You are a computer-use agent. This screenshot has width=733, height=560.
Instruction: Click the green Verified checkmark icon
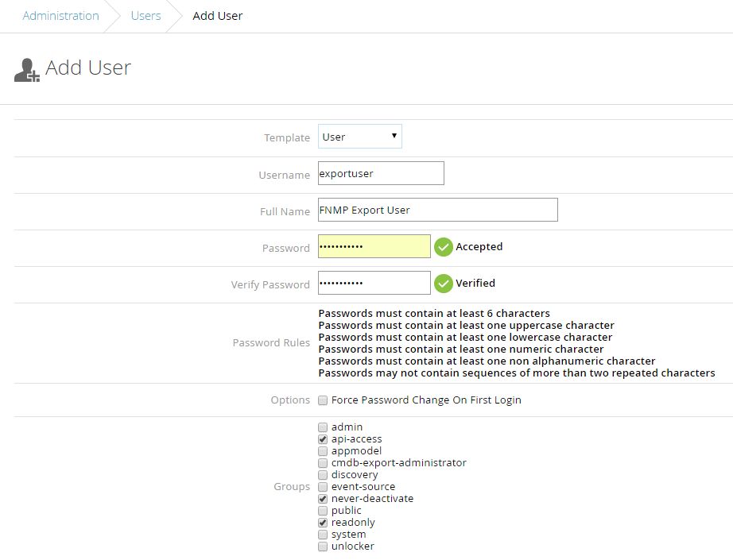443,284
